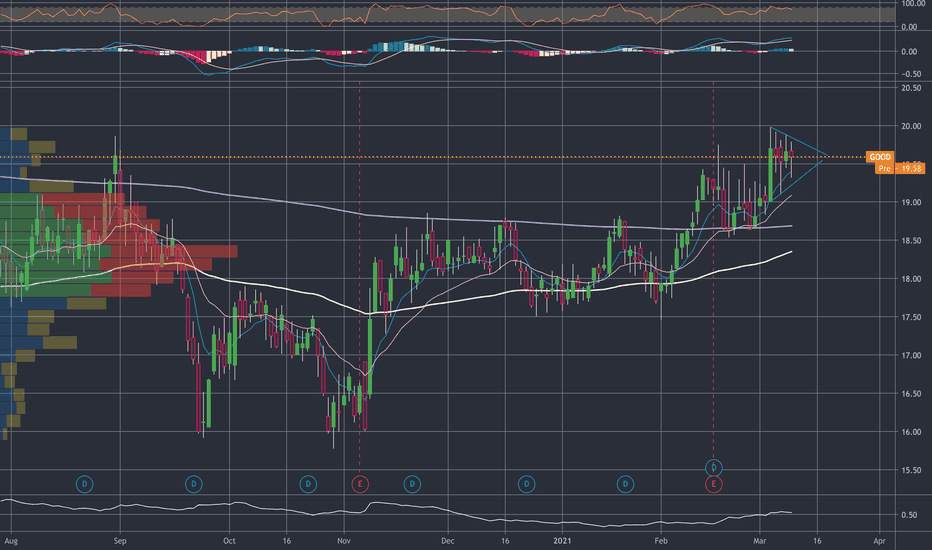Click the 16.50 price axis label
The image size is (932, 550).
911,394
